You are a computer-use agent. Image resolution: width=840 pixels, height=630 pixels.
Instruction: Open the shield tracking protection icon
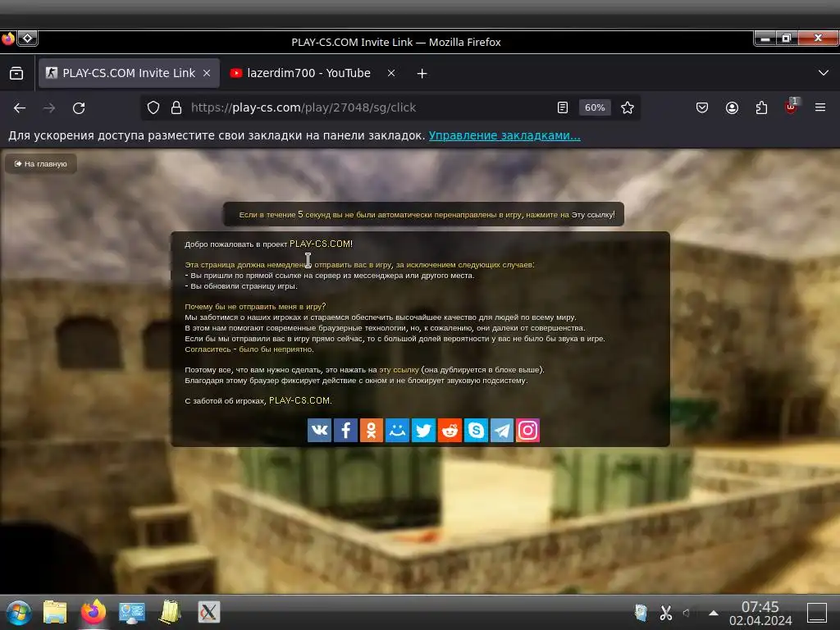pyautogui.click(x=153, y=107)
